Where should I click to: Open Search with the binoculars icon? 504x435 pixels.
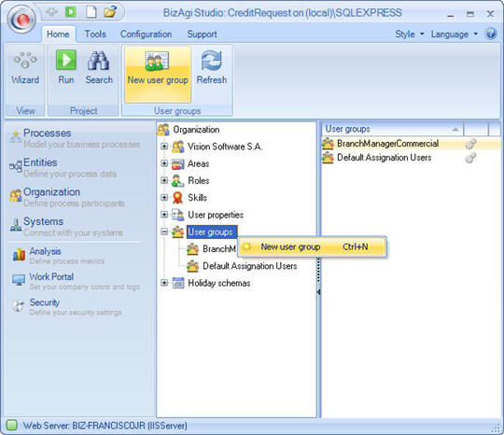[x=99, y=68]
